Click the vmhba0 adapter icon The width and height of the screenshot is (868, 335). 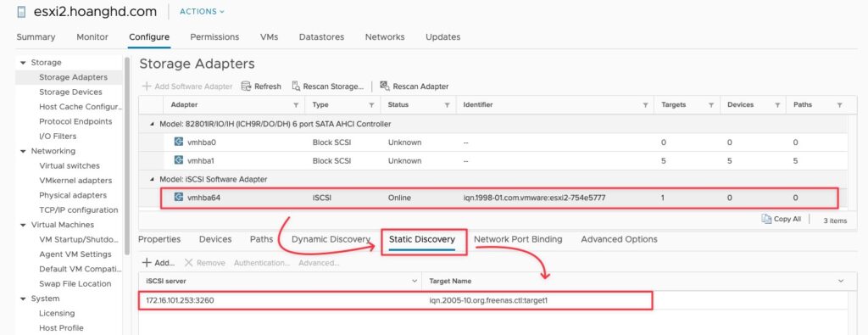click(x=178, y=142)
